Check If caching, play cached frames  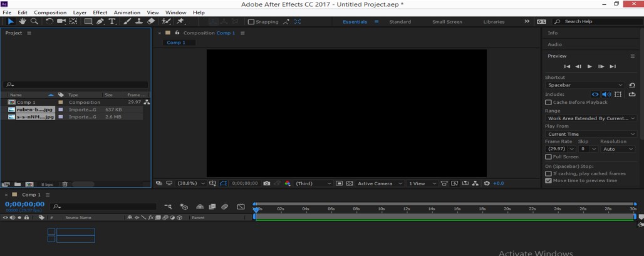click(x=548, y=173)
